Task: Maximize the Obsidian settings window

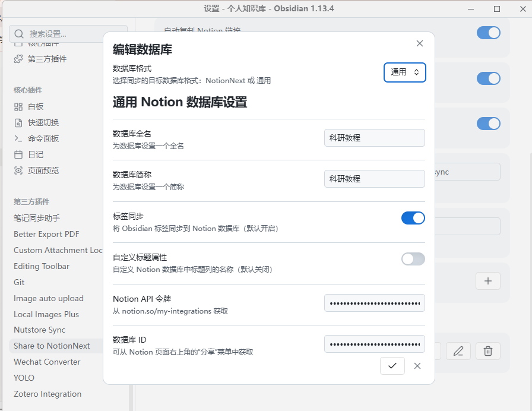Action: 497,9
